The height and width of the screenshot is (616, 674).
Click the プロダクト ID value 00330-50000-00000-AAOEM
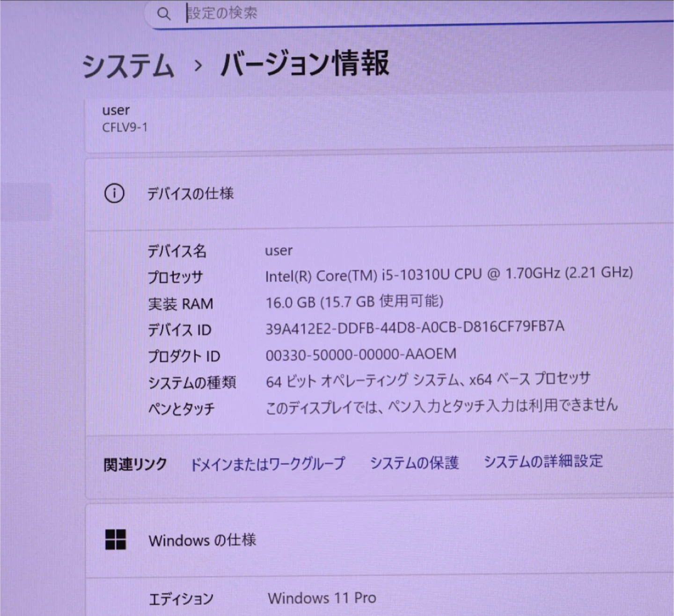(361, 355)
